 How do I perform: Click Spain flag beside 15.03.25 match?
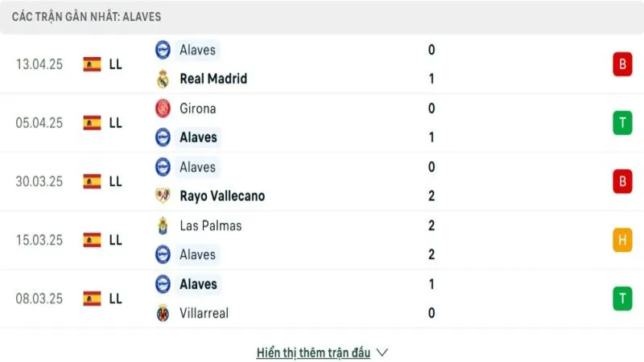[x=92, y=240]
